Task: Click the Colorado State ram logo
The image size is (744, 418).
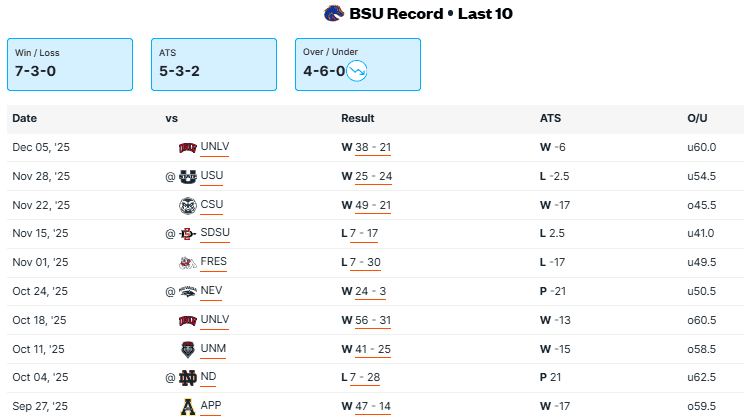Action: [187, 206]
